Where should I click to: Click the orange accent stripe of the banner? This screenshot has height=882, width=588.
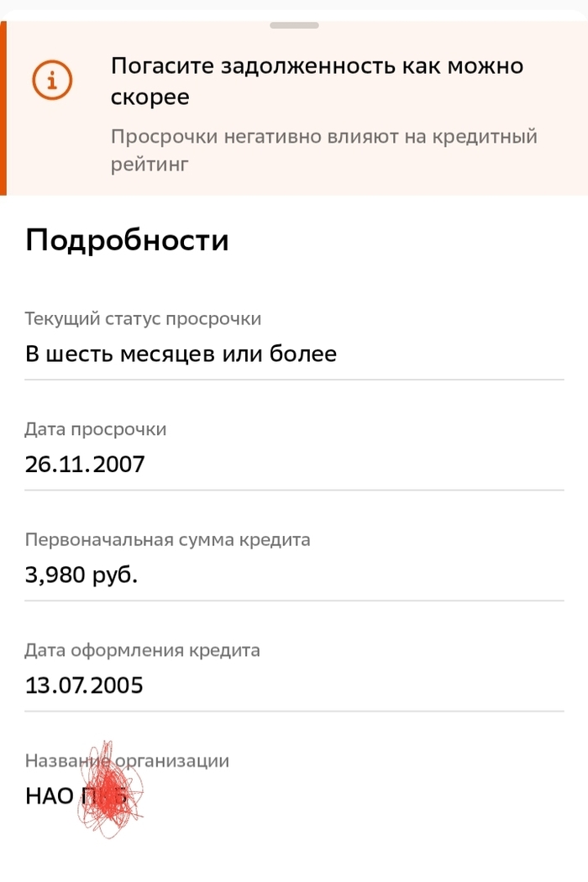coord(3,108)
